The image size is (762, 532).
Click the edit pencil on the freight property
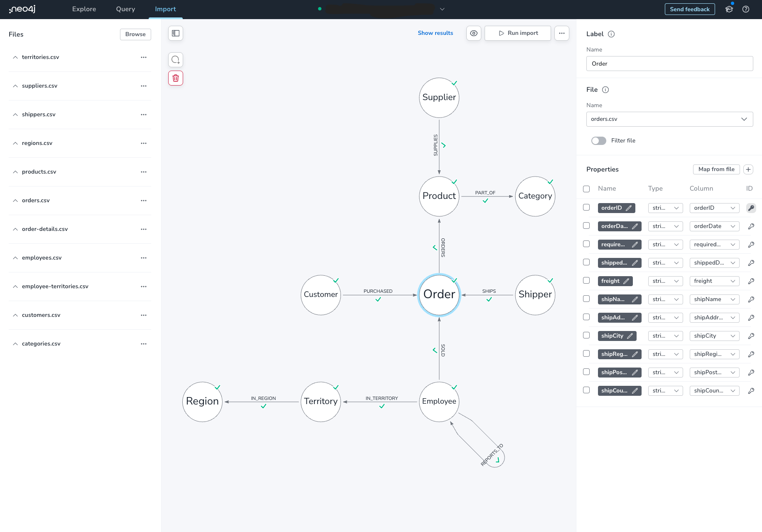(627, 281)
